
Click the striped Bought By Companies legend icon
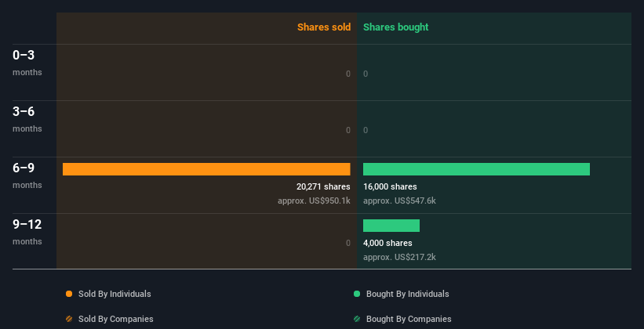(x=357, y=319)
